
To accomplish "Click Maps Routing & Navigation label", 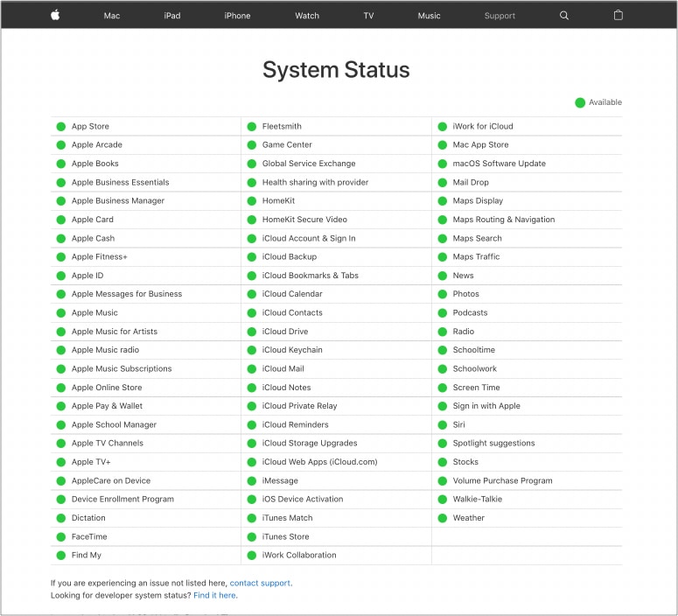I will point(504,220).
